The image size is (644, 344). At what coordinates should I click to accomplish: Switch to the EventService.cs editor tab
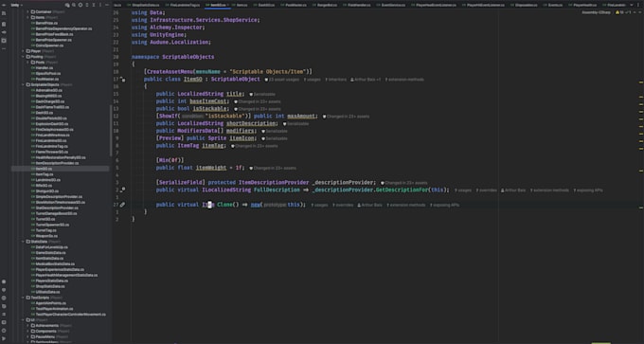coord(391,5)
